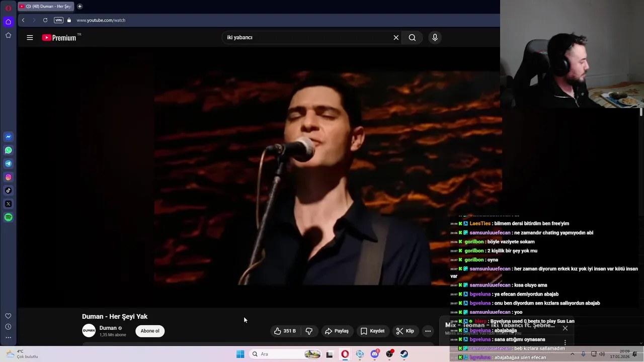This screenshot has width=644, height=362.
Task: Open the weather widget 4°C Çok bulutlu
Action: (x=23, y=354)
